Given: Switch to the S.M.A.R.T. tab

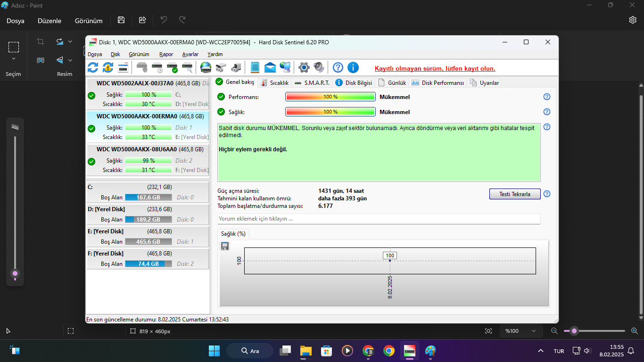Looking at the screenshot, I should point(311,82).
